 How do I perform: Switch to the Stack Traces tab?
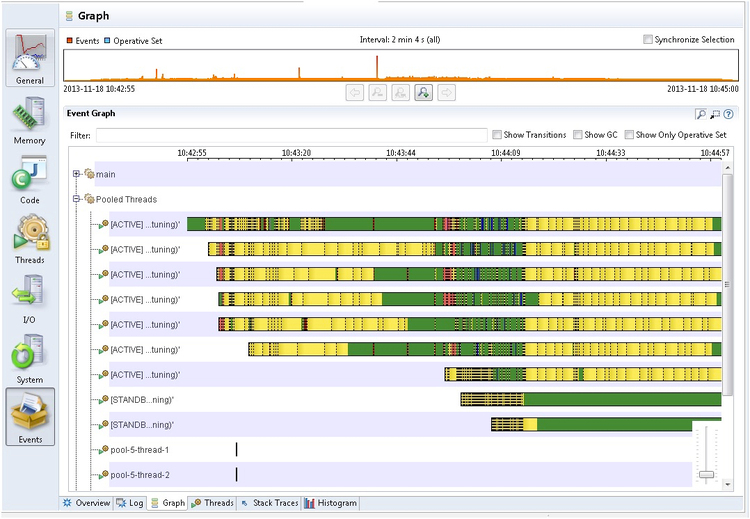coord(270,503)
